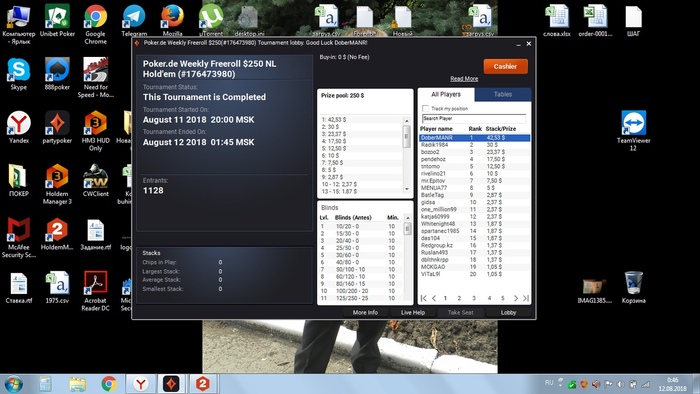Screen dimensions: 700x394
Task: Click the blinds list scrollbar thumb
Action: [407, 228]
